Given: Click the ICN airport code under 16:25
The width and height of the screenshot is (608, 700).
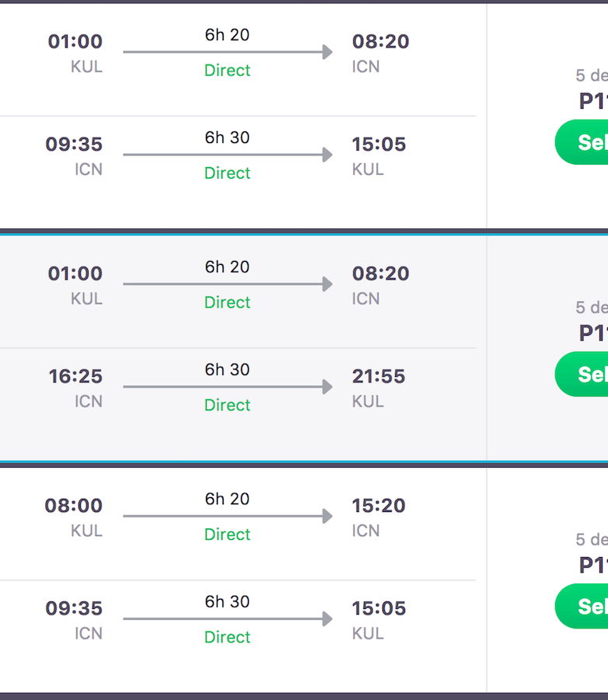Looking at the screenshot, I should pos(89,402).
